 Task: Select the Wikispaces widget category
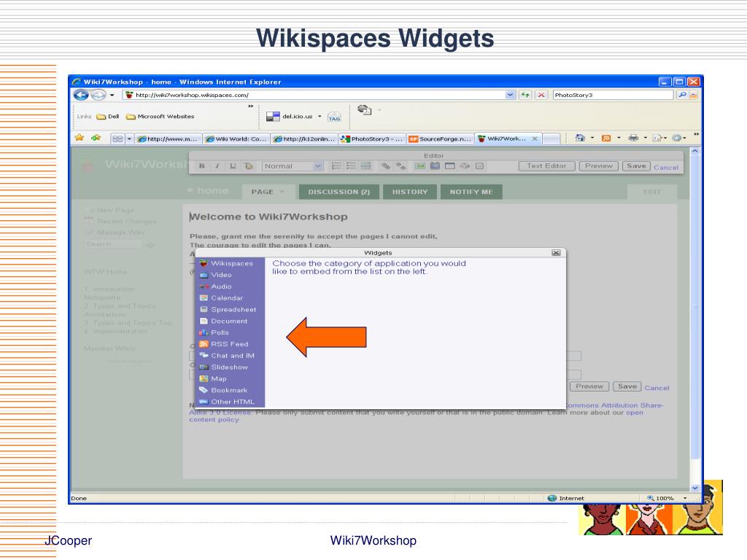click(x=230, y=263)
